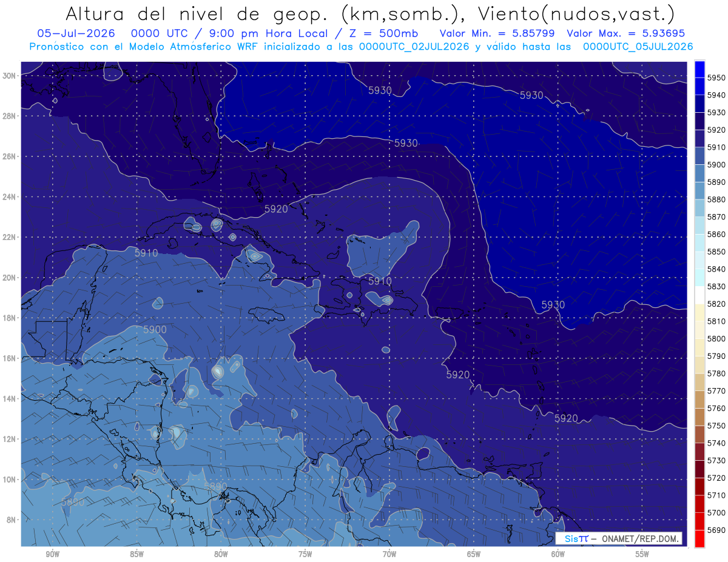Click the 12N latitude axis label

pos(9,439)
